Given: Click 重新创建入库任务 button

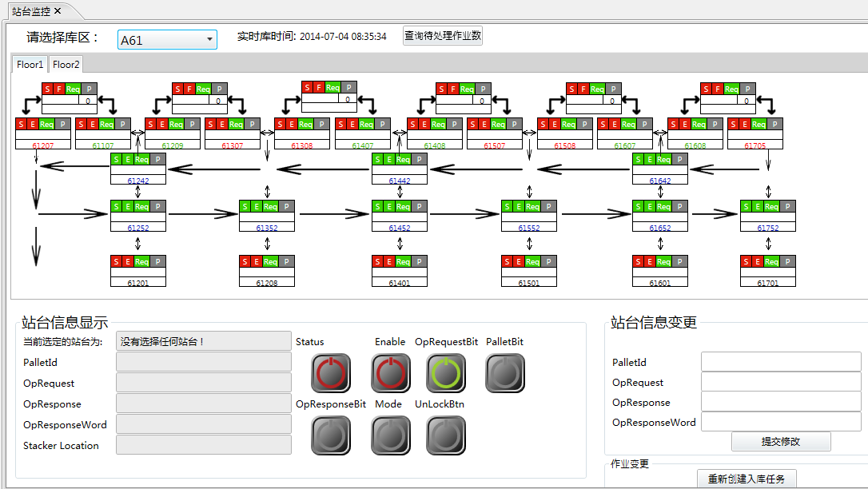Looking at the screenshot, I should [747, 479].
